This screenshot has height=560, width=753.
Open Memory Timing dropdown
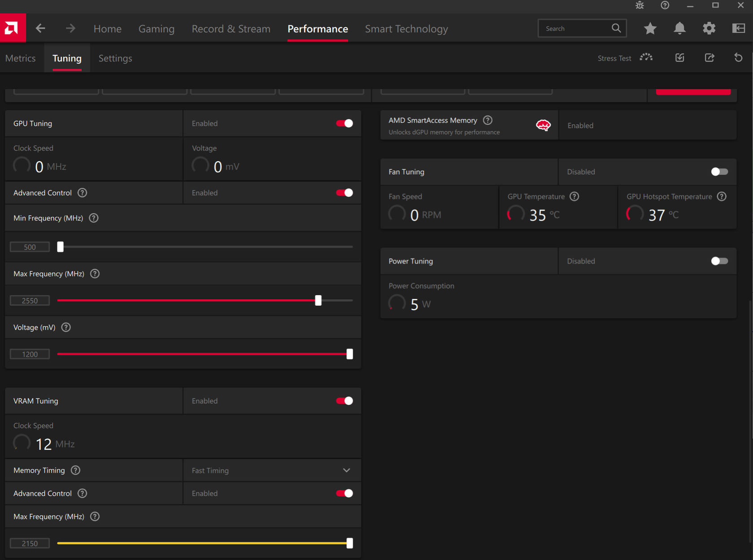point(272,470)
